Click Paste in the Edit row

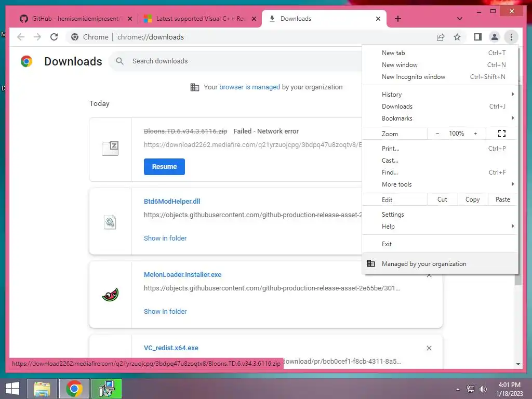click(x=502, y=199)
